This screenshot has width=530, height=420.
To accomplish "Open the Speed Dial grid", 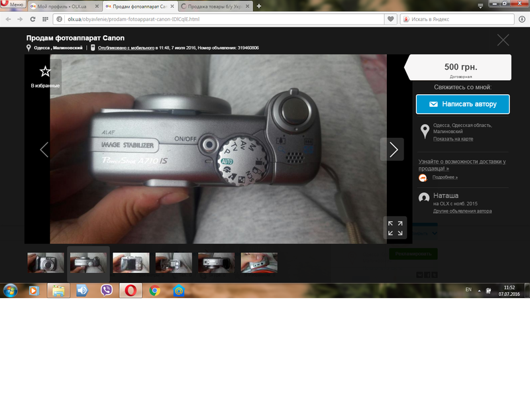I will click(x=45, y=19).
